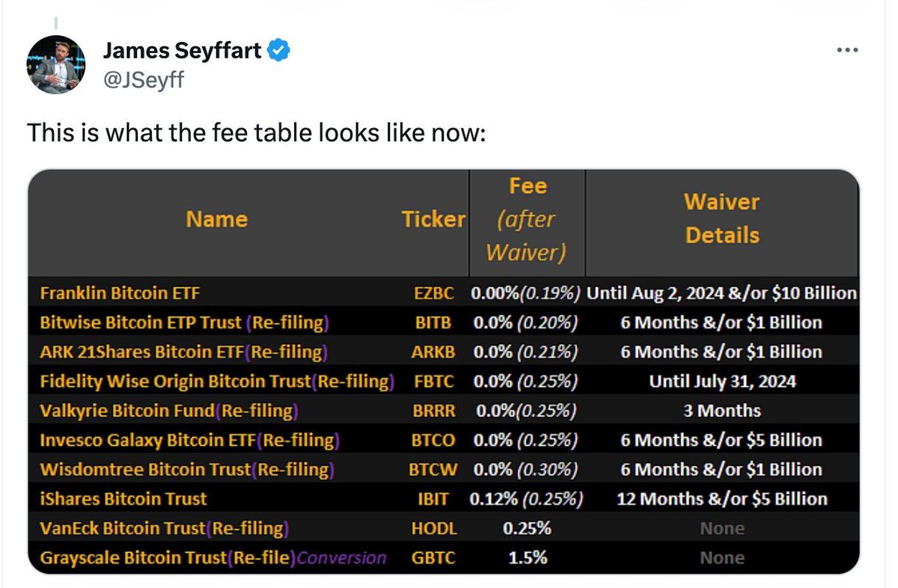The height and width of the screenshot is (588, 898).
Task: Click the @JSeyff handle
Action: (x=142, y=78)
